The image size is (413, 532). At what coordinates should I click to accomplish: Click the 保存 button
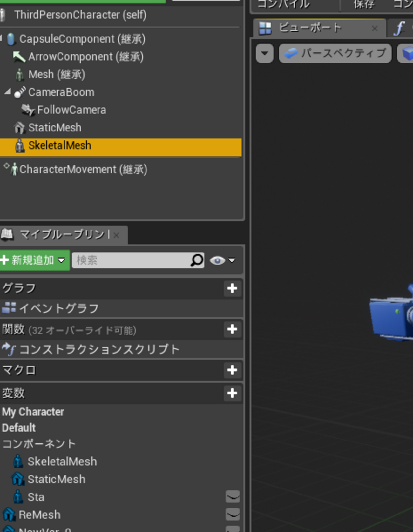coord(364,4)
